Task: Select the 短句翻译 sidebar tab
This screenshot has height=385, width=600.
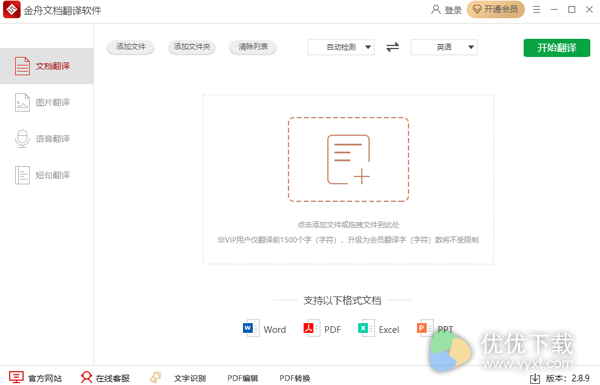Action: pyautogui.click(x=47, y=175)
